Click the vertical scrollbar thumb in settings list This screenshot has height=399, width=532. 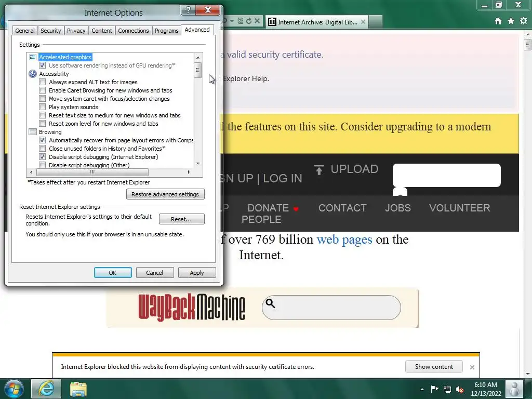pos(198,70)
